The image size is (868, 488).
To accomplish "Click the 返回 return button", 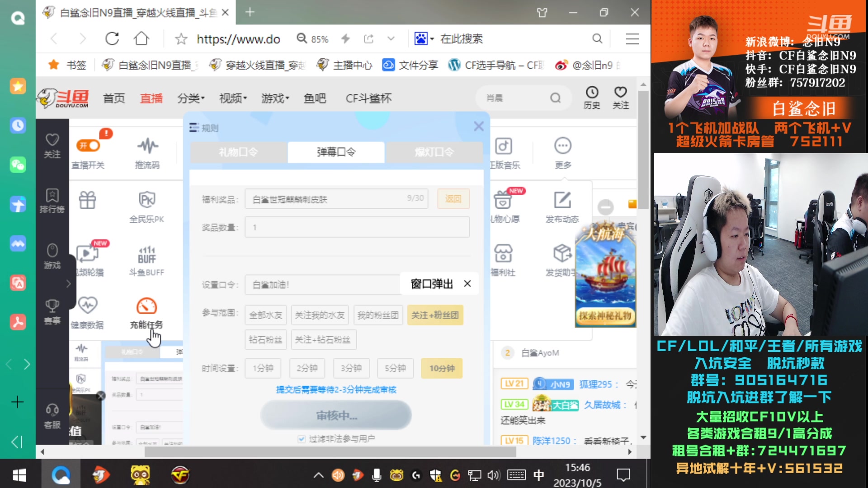I will point(453,199).
